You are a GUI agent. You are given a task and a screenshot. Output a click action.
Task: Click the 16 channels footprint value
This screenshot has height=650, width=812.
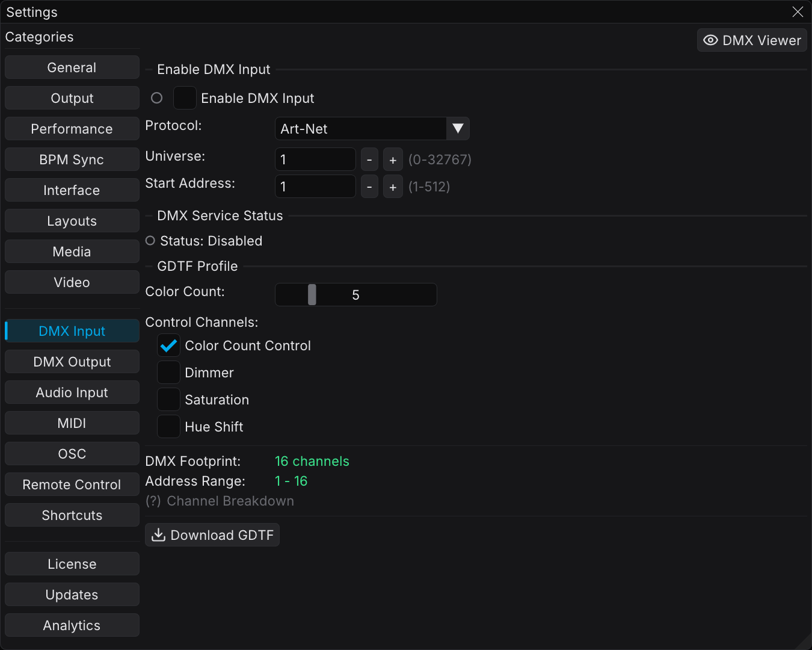[312, 461]
